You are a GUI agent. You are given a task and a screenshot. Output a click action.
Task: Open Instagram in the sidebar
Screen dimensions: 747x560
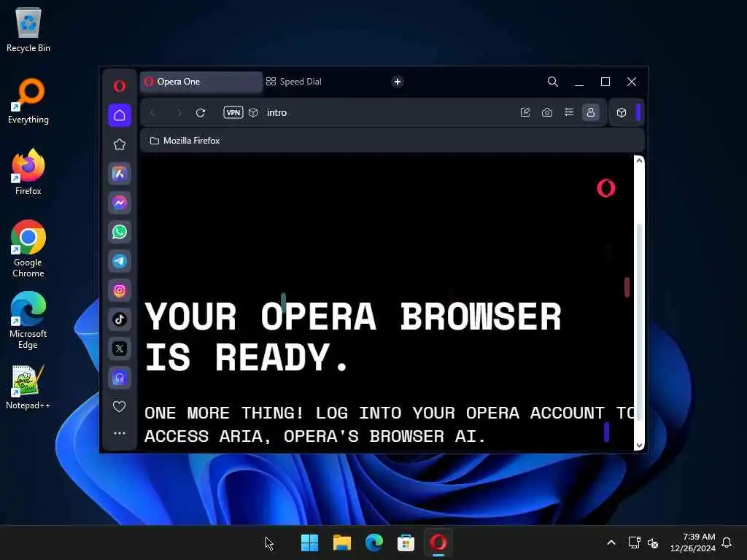[120, 290]
